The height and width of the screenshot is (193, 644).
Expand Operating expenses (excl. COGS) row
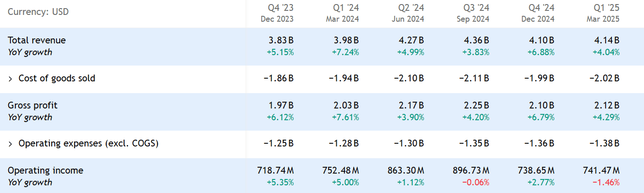pos(10,144)
